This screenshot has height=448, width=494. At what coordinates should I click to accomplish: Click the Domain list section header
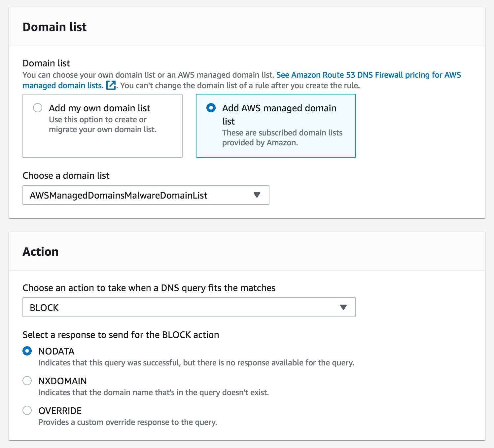(x=54, y=27)
